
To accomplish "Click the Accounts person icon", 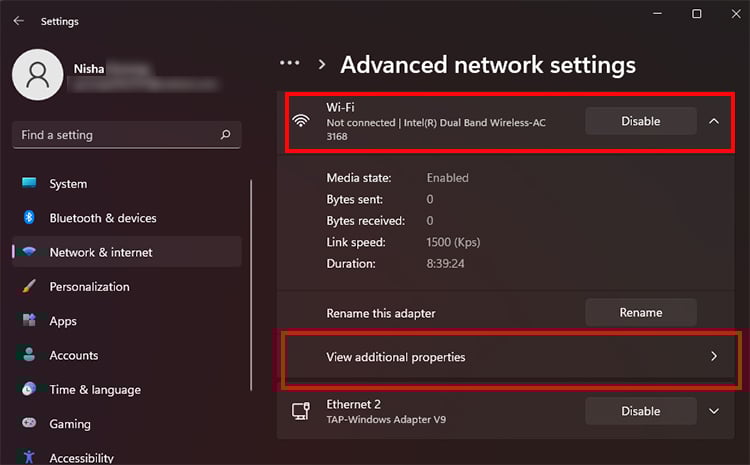I will coord(29,355).
